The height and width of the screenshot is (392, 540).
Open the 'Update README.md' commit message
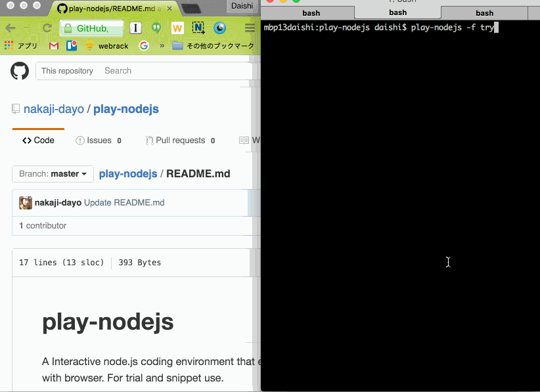(x=124, y=203)
